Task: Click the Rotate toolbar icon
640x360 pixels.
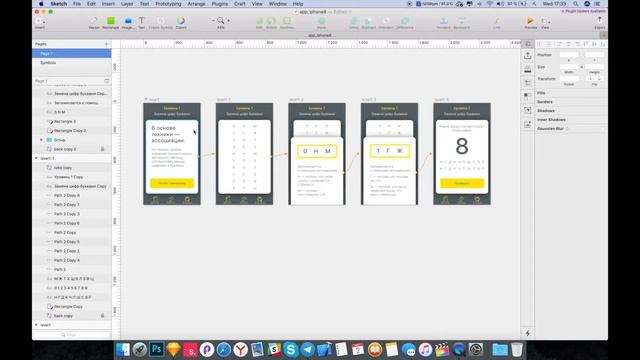Action: (x=271, y=22)
